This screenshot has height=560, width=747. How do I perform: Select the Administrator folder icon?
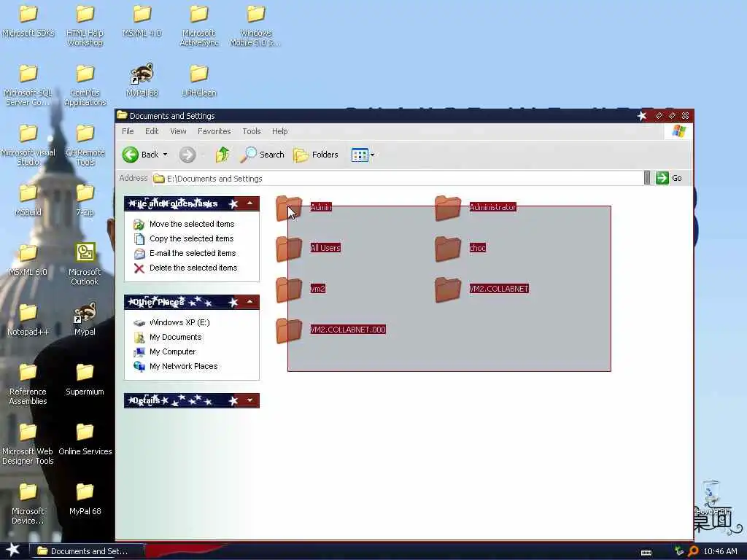(x=448, y=208)
